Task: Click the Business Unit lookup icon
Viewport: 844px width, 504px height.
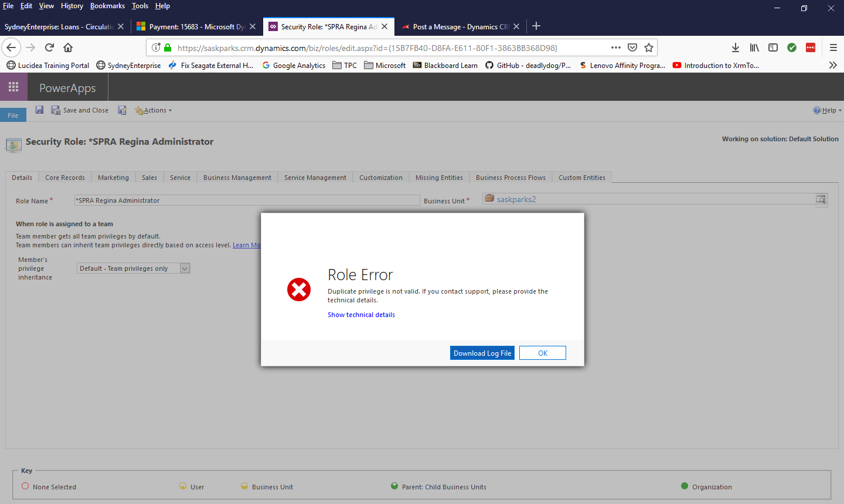Action: coord(821,200)
